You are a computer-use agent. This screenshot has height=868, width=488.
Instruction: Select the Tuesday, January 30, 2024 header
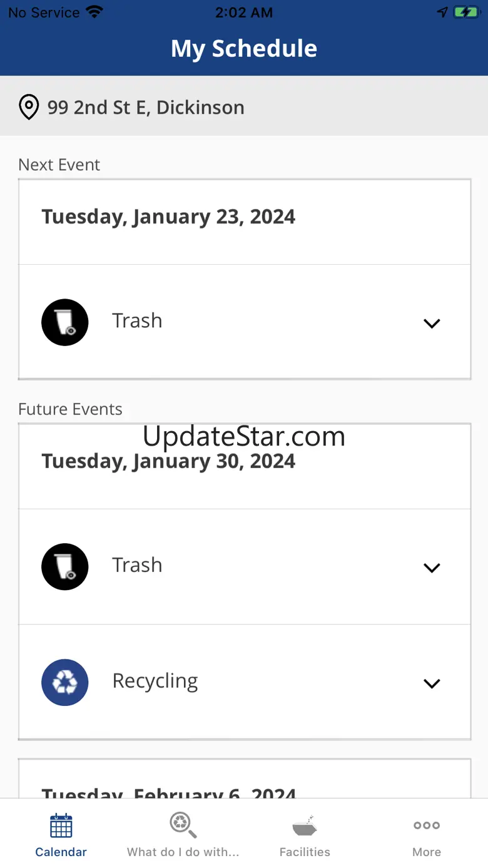(x=168, y=461)
